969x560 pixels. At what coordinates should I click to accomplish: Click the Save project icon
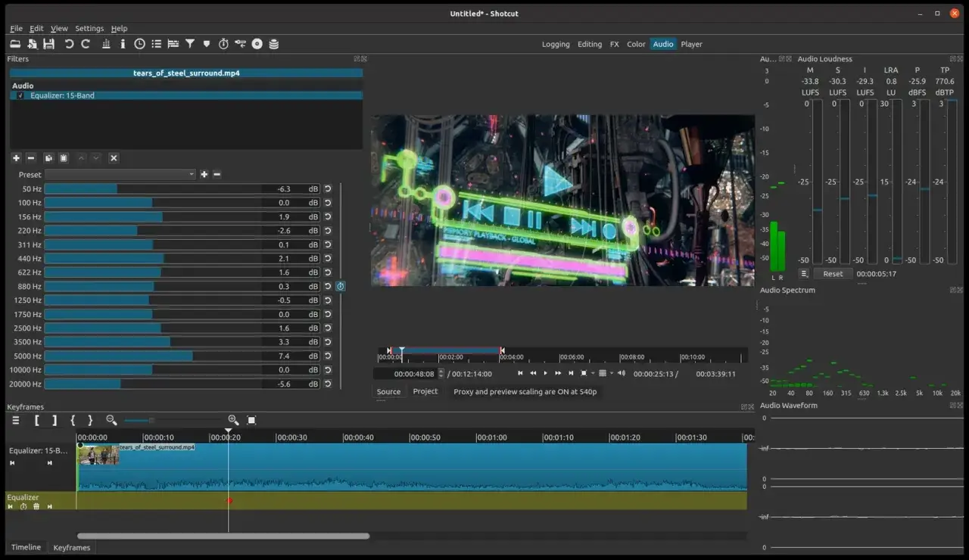pyautogui.click(x=48, y=44)
